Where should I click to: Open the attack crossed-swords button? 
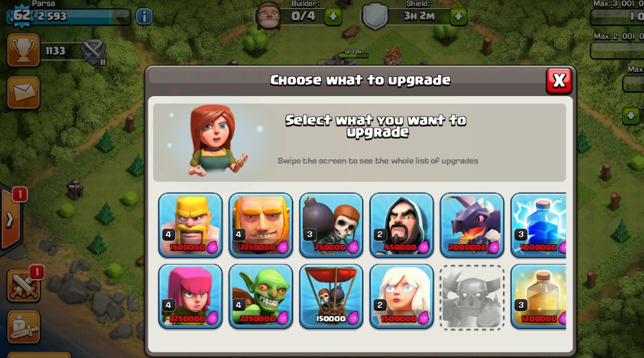pos(23,286)
